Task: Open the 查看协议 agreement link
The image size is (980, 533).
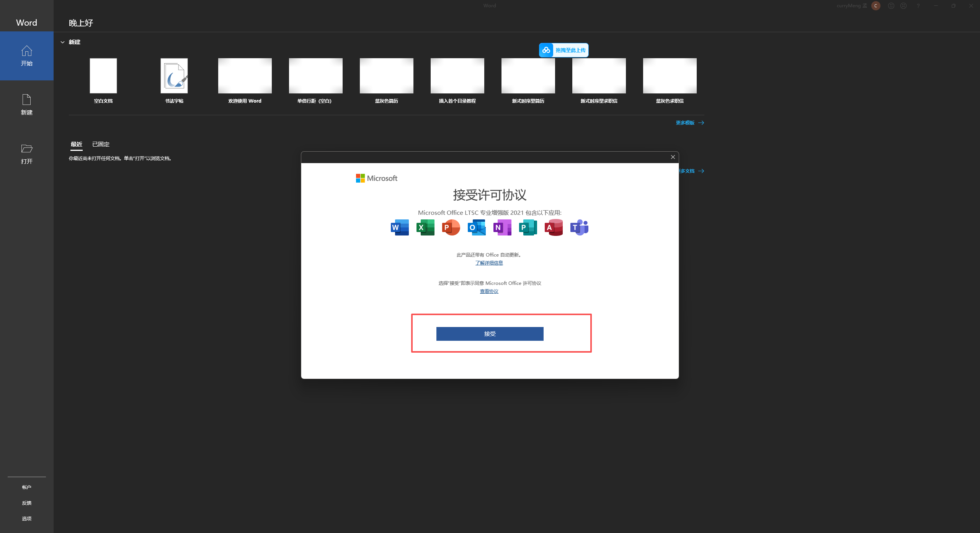Action: [x=489, y=291]
